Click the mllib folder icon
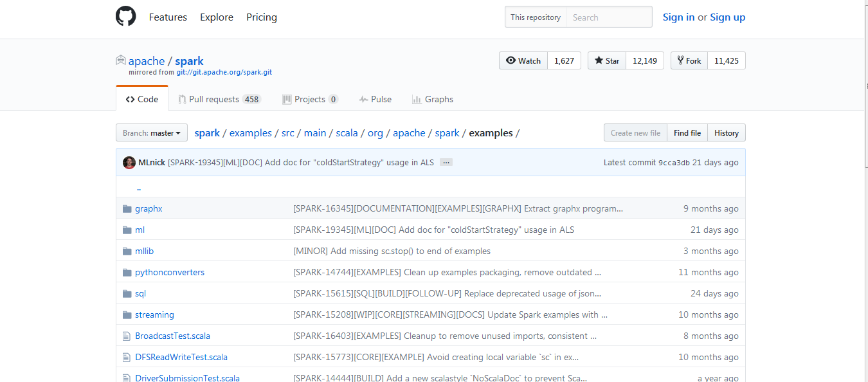The width and height of the screenshot is (868, 382). (x=127, y=251)
